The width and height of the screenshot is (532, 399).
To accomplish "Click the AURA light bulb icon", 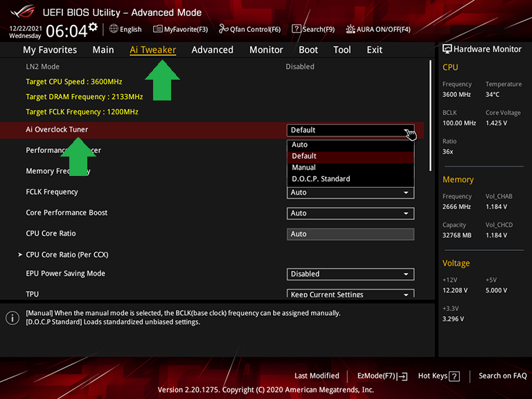I will click(350, 29).
